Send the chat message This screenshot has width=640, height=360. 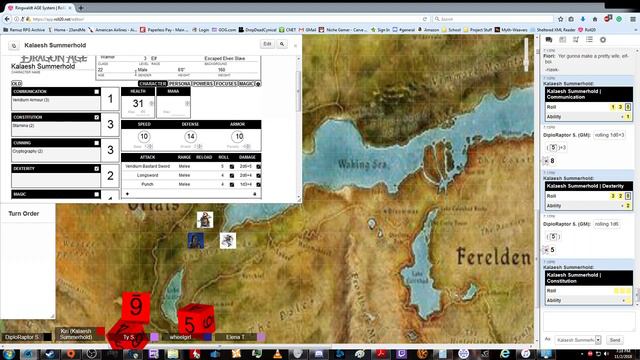615,340
